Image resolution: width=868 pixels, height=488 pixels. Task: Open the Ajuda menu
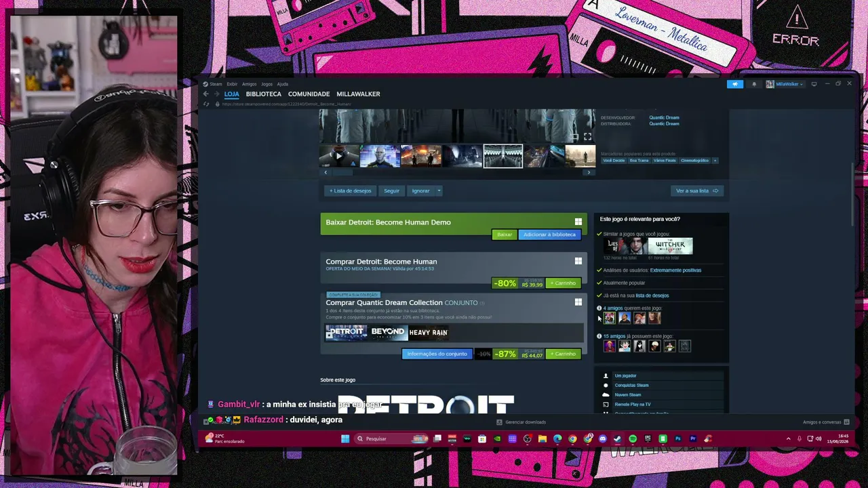282,84
